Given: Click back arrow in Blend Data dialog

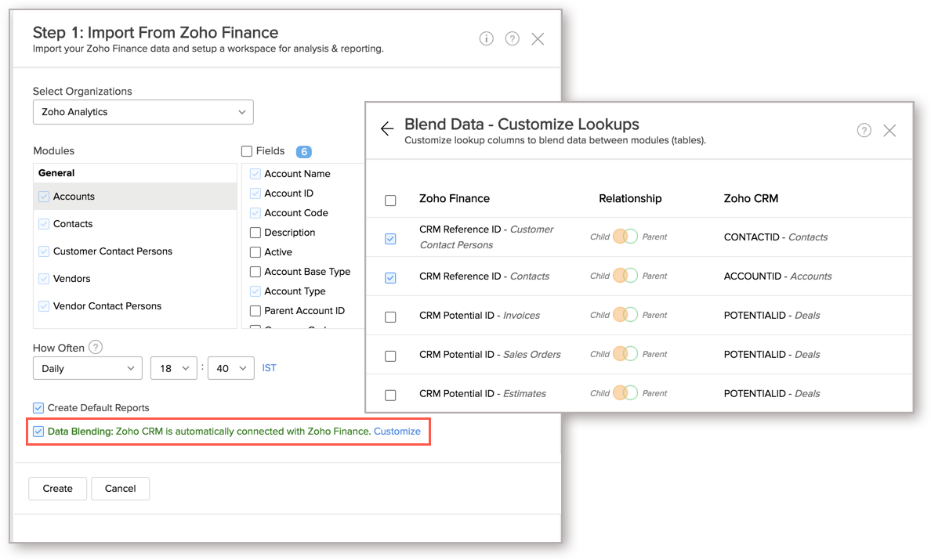Looking at the screenshot, I should pos(386,129).
